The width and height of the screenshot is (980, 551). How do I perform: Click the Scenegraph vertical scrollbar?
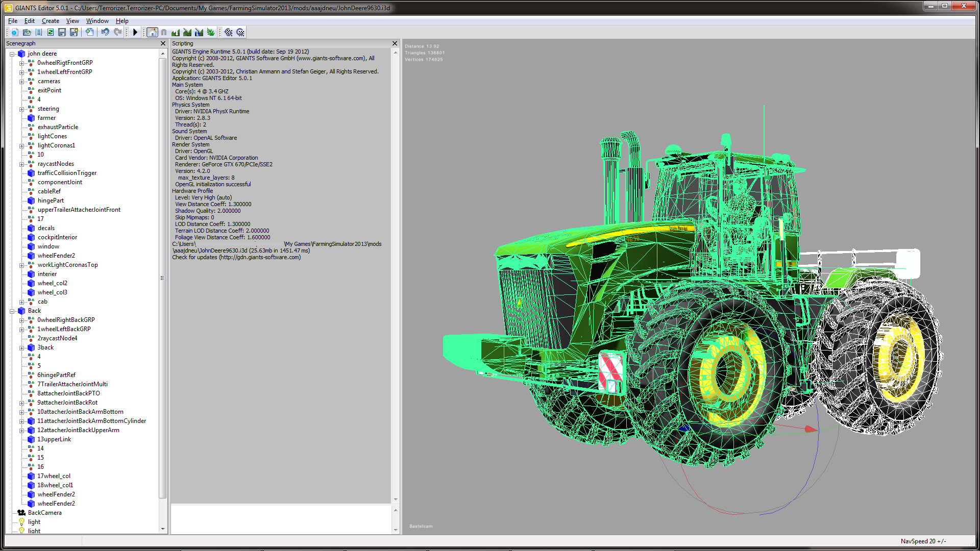[162, 278]
